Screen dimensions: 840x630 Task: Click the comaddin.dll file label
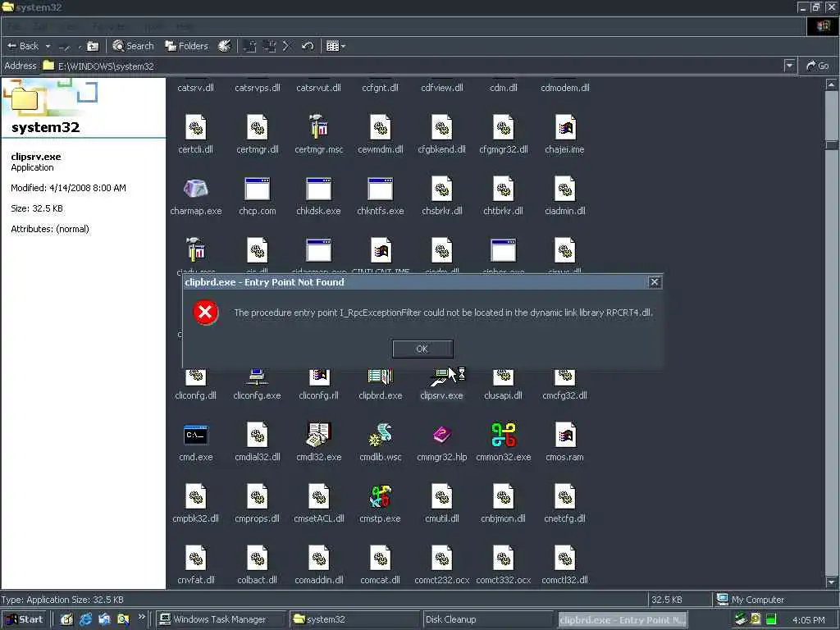click(319, 580)
